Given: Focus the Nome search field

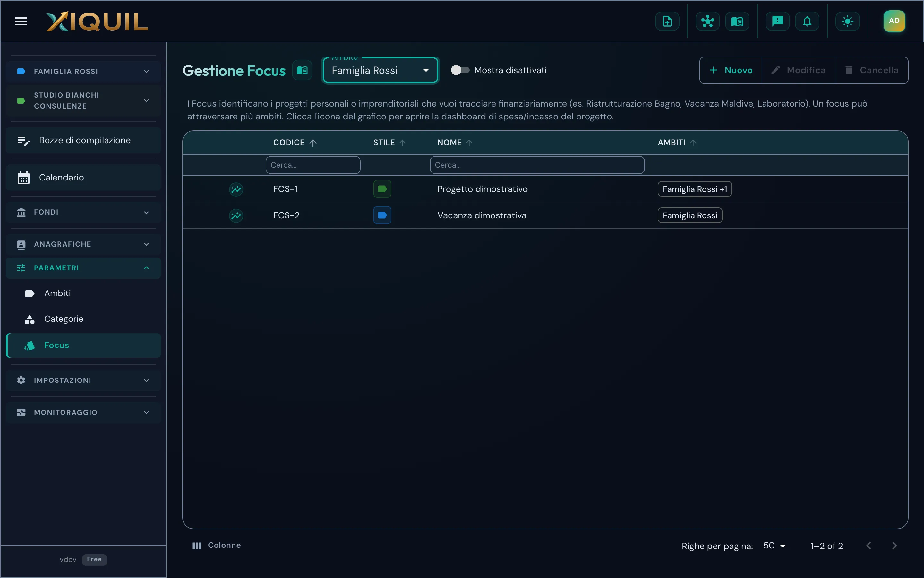Looking at the screenshot, I should 537,165.
